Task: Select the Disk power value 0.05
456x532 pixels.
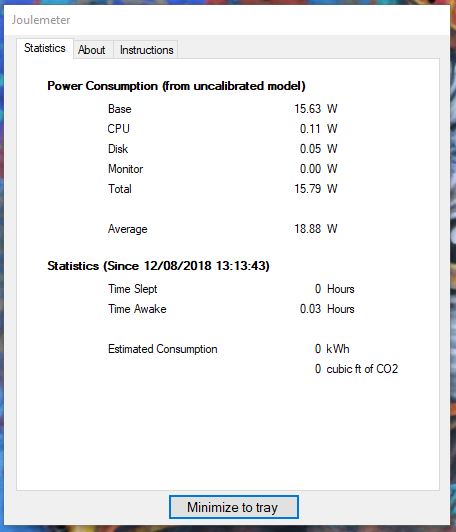Action: 310,149
